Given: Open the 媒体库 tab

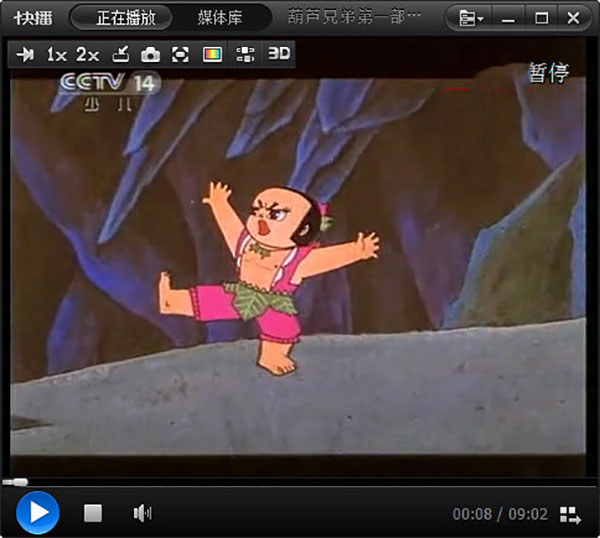Looking at the screenshot, I should click(x=220, y=18).
